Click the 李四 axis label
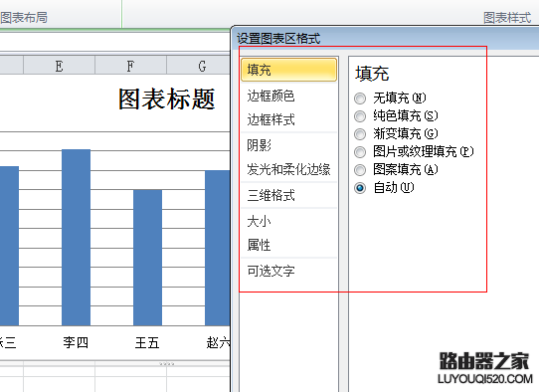539x392 pixels. tap(76, 342)
